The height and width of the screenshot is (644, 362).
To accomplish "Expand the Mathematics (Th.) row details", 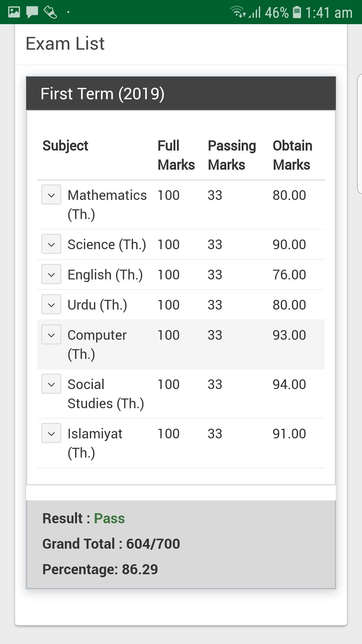I will [x=51, y=195].
